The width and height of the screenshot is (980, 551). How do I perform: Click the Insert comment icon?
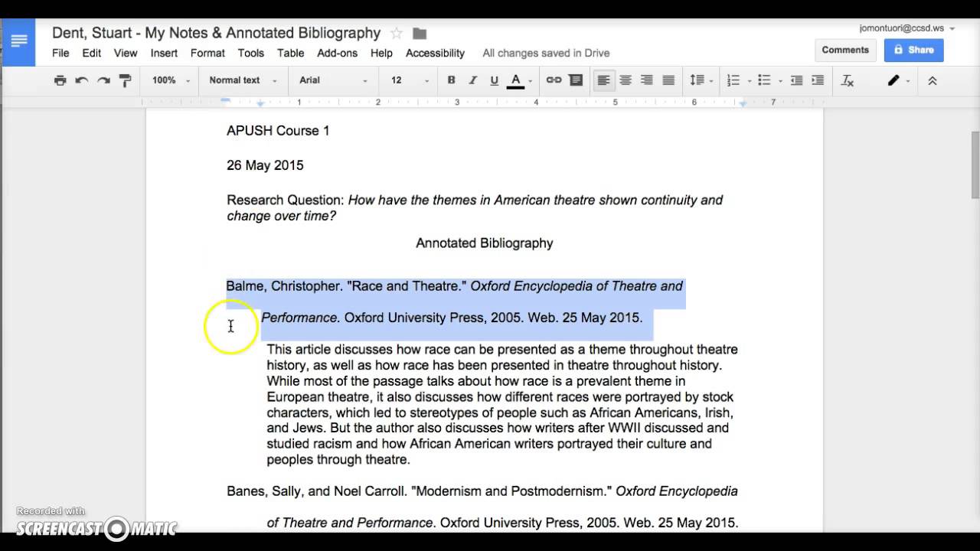pyautogui.click(x=576, y=80)
